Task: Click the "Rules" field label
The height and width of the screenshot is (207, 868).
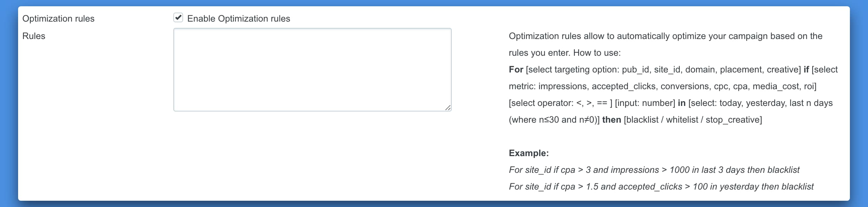Action: (34, 36)
